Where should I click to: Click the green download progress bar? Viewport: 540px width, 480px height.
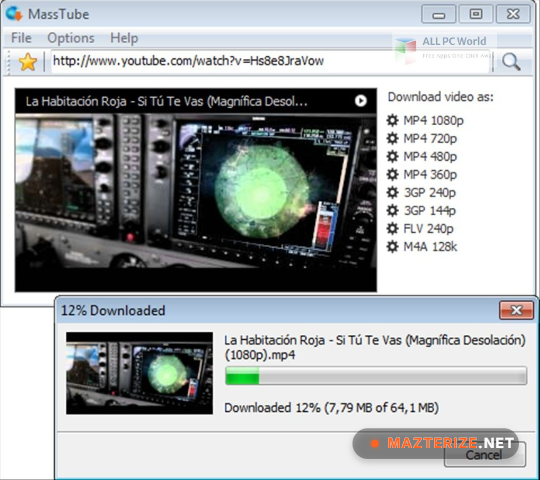[x=376, y=375]
